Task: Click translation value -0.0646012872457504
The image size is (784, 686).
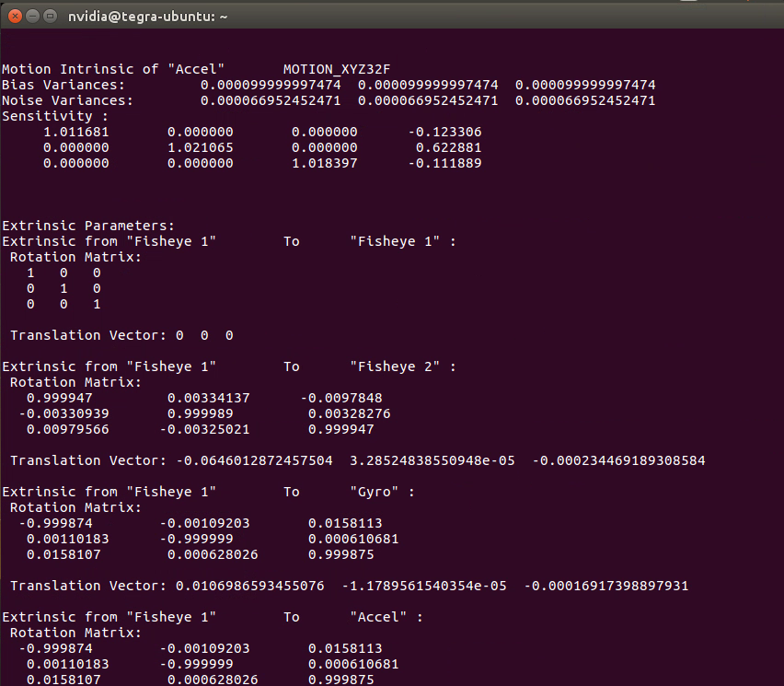Action: [255, 460]
